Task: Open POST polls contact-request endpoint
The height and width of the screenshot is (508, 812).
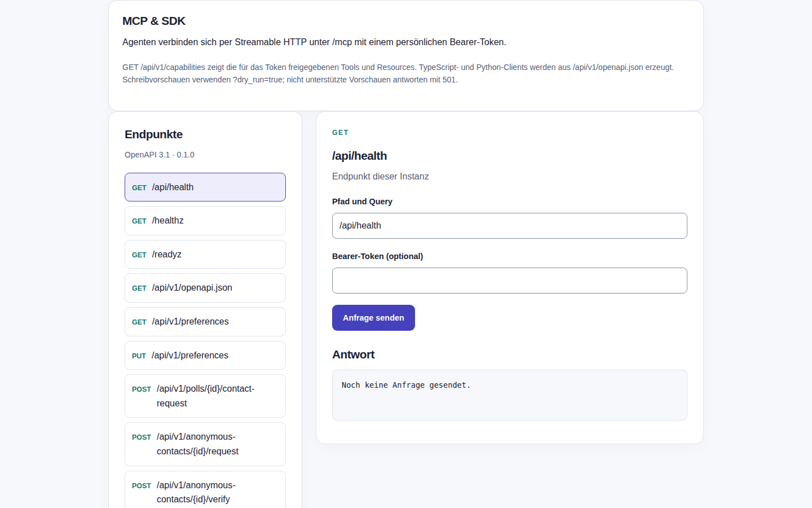Action: 205,396
